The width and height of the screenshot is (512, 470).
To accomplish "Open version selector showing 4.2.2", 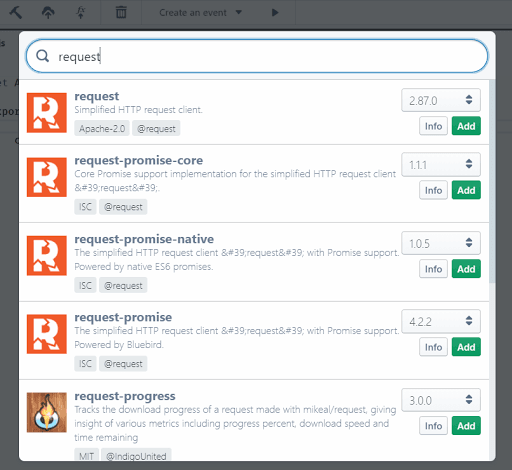I will [441, 321].
